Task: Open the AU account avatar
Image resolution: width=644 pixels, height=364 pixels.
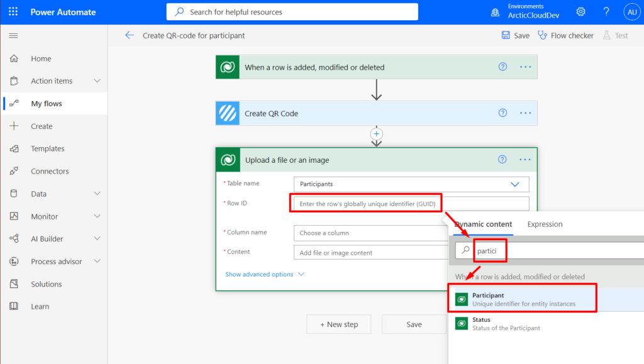Action: coord(631,12)
